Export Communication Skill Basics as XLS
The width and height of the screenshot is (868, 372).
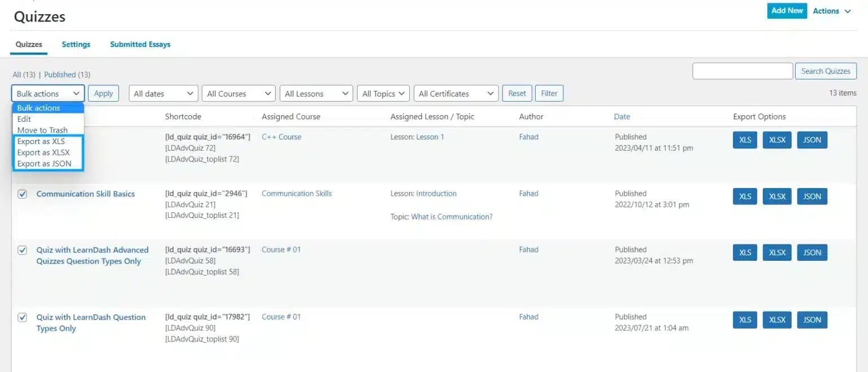744,196
